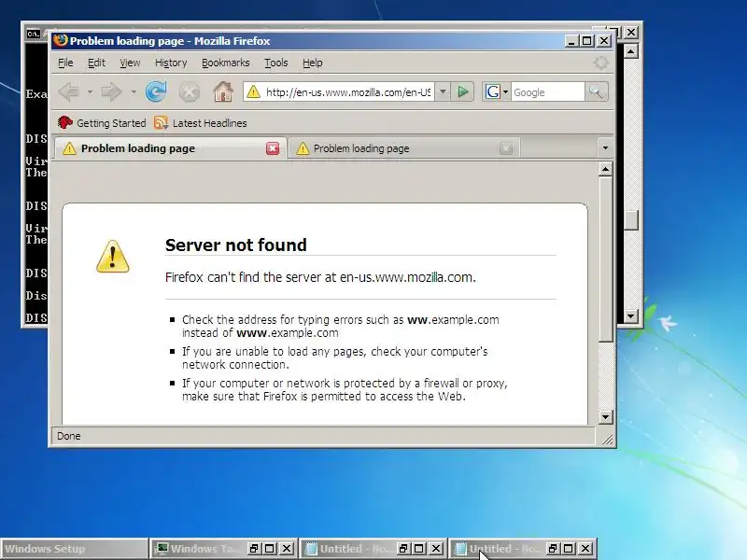The height and width of the screenshot is (560, 747).
Task: Minimize the Firefox window
Action: (571, 41)
